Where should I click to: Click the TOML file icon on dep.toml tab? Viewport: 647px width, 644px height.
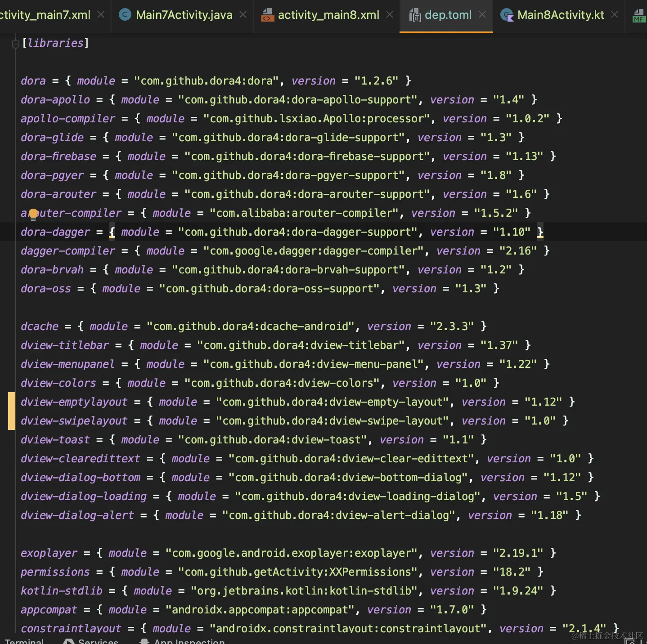pos(415,15)
